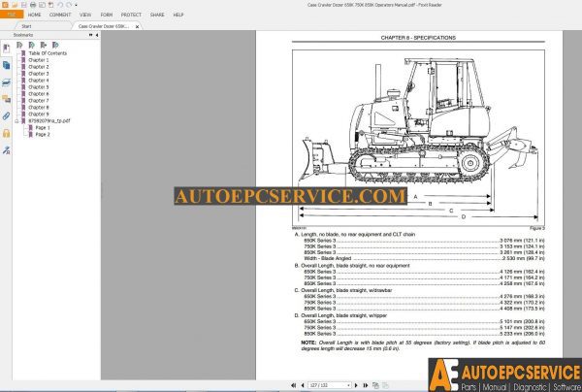
Task: Open the HOME ribbon tab
Action: [x=35, y=15]
